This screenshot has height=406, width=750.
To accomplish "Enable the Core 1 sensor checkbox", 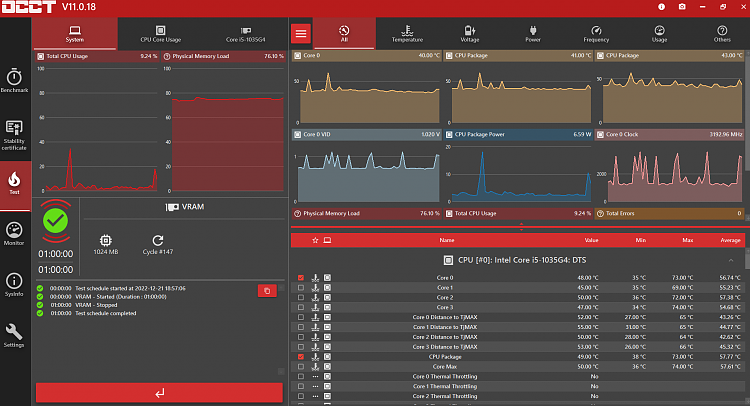I will coord(301,287).
